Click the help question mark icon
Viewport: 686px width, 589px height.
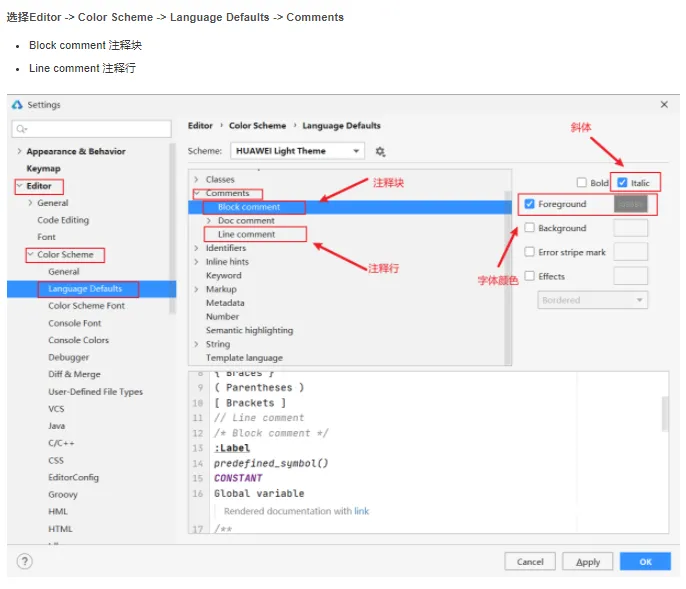click(24, 561)
